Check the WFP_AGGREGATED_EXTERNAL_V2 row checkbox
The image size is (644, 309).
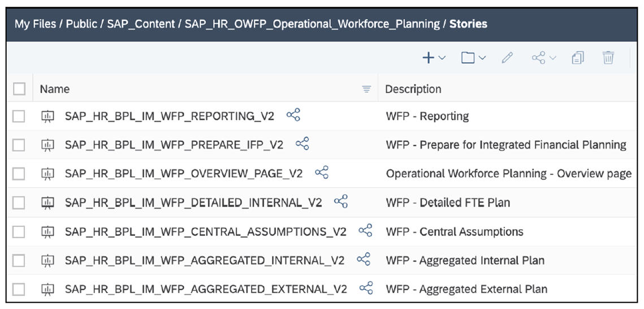click(x=19, y=289)
